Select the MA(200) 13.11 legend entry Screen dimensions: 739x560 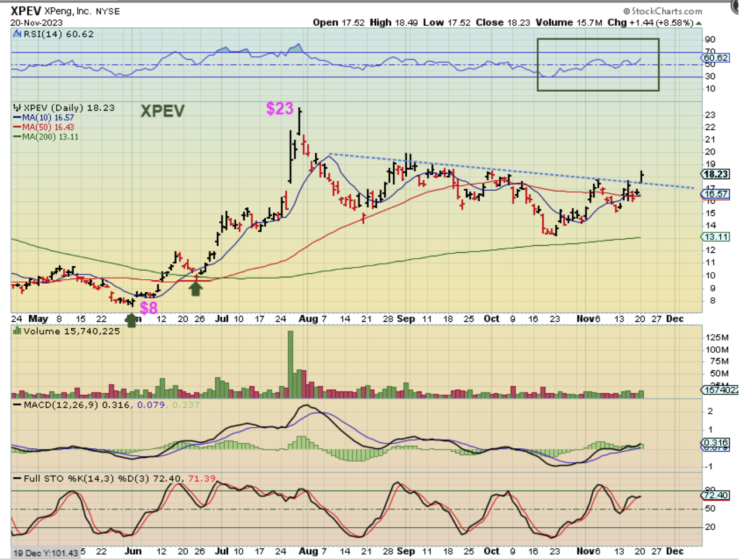tap(49, 137)
